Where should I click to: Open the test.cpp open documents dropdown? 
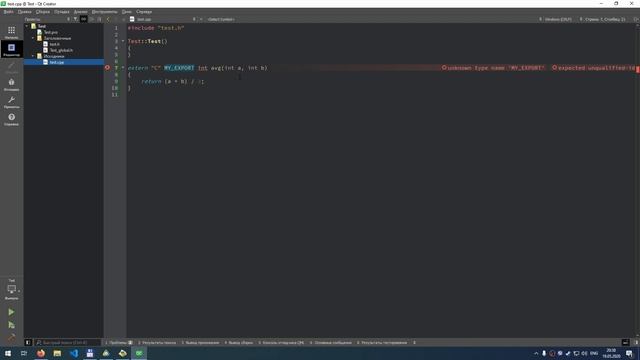pos(163,19)
